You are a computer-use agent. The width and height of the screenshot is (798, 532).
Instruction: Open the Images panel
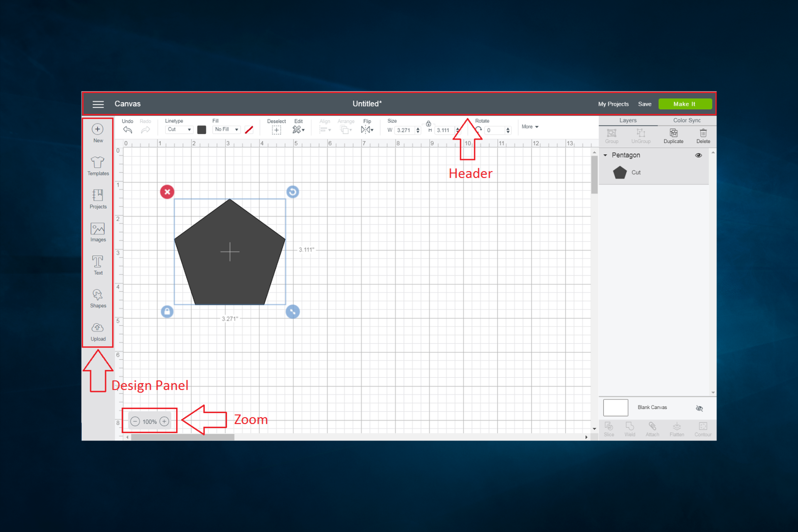(98, 232)
